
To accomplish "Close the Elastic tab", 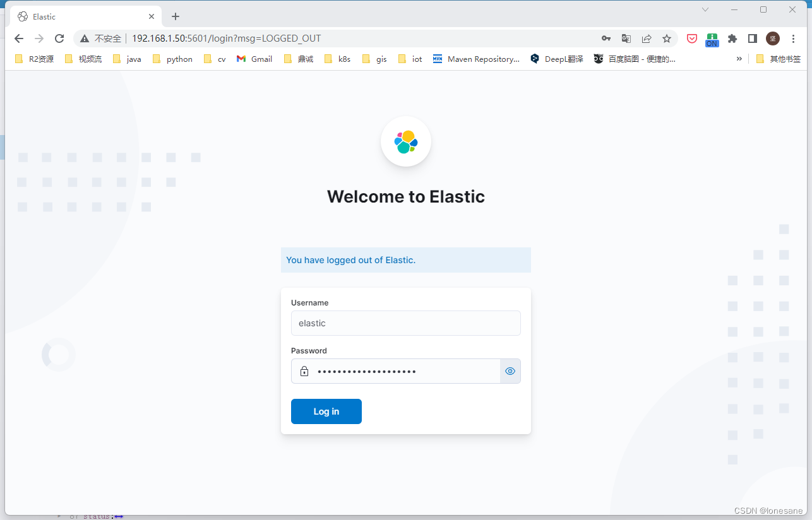I will pos(152,16).
